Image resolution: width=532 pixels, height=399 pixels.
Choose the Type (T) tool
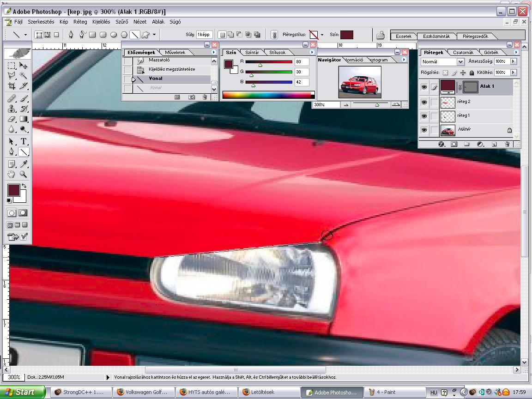[x=24, y=141]
